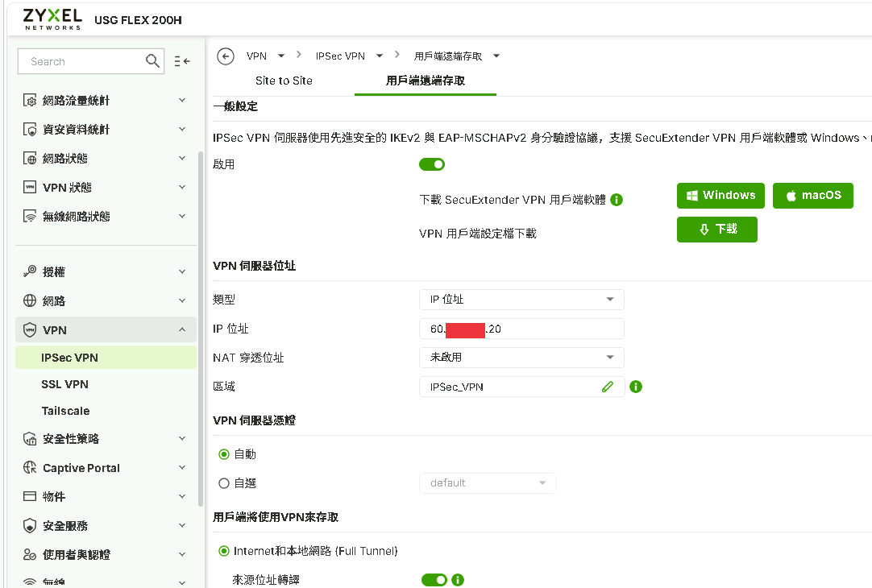872x588 pixels.
Task: Open the VPN breadcrumb dropdown arrow
Action: pyautogui.click(x=281, y=56)
